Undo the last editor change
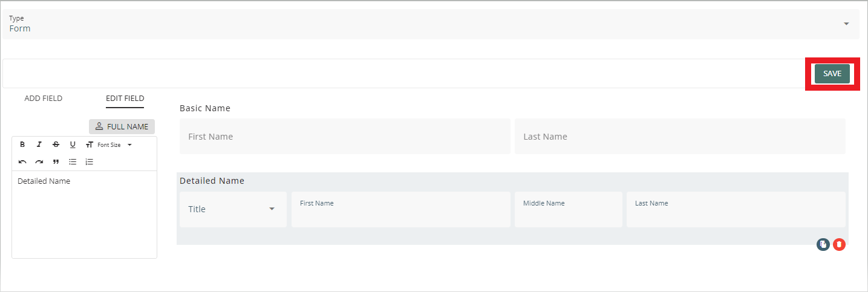Image resolution: width=868 pixels, height=292 pixels. (x=22, y=162)
